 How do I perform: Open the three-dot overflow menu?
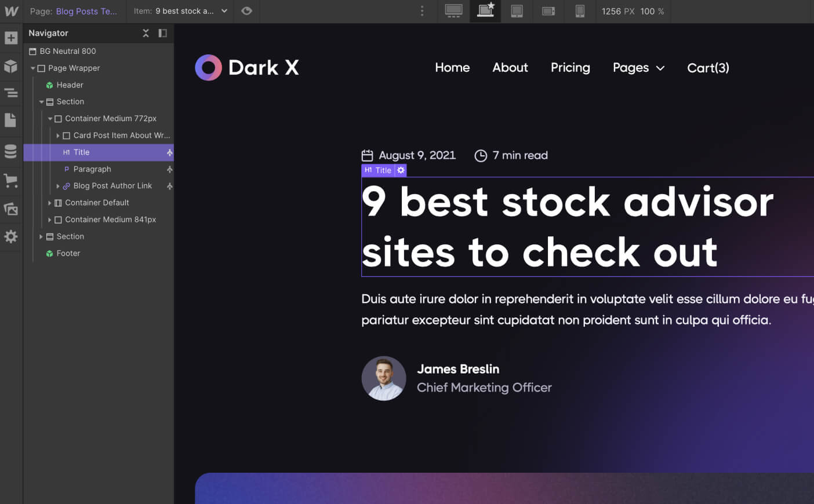(x=421, y=11)
